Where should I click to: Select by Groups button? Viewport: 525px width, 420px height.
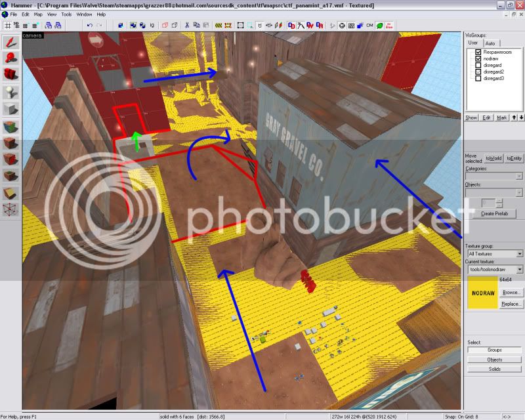495,350
